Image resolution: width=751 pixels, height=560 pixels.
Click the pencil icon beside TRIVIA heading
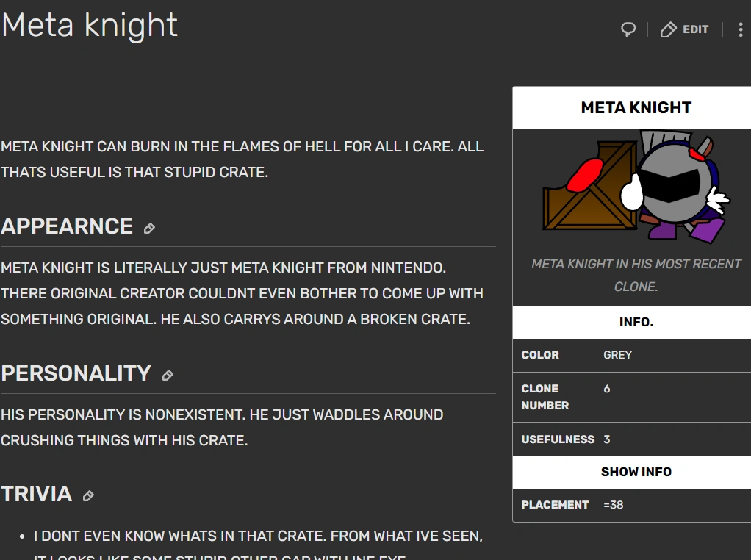click(x=88, y=496)
